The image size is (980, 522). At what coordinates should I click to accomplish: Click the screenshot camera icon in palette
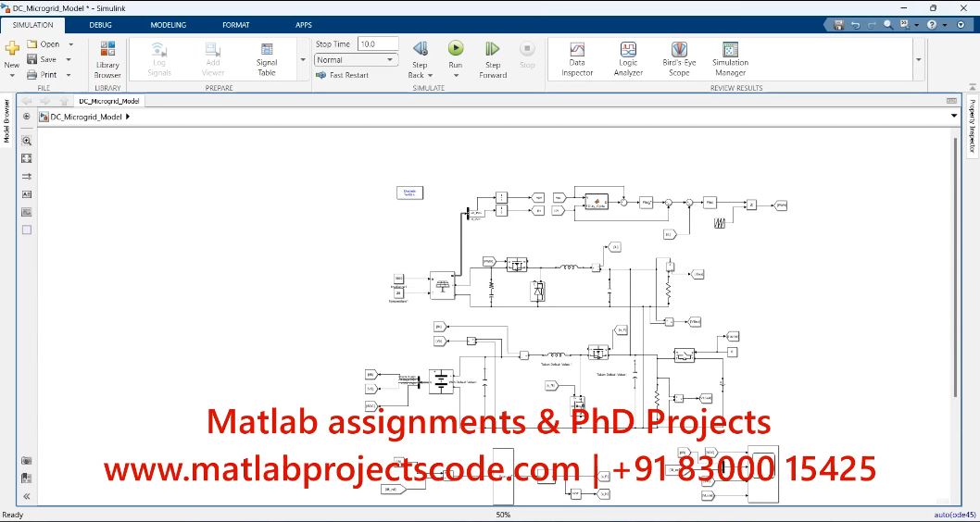[26, 461]
